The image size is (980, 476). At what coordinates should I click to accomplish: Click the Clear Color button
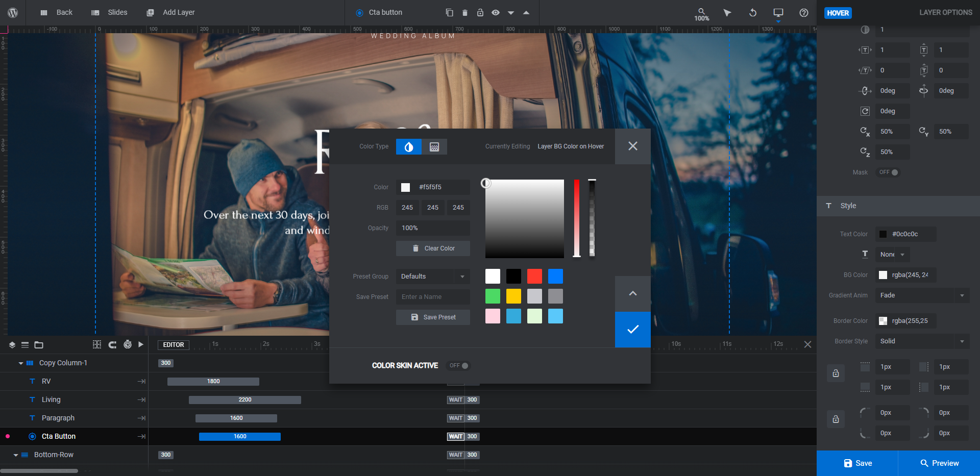coord(433,248)
